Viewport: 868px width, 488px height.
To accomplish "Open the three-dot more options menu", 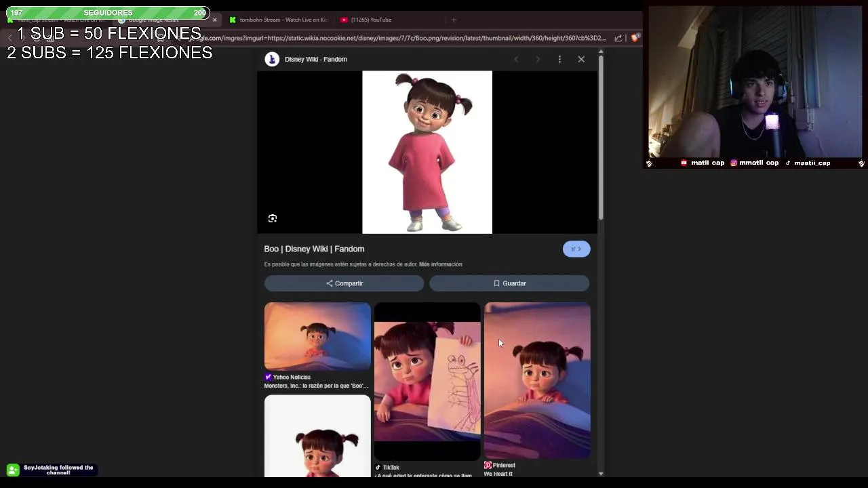I will pyautogui.click(x=559, y=59).
